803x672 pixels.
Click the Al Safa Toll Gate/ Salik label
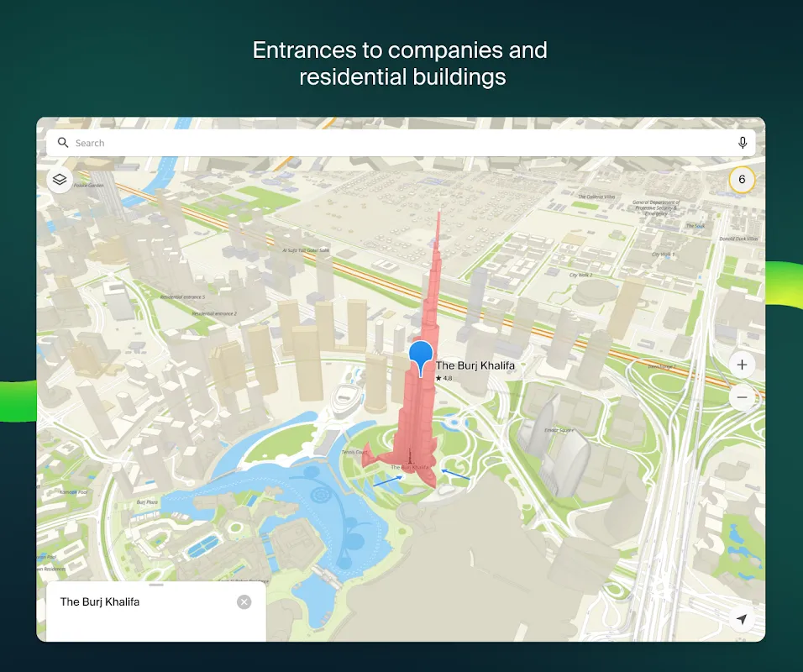(x=307, y=250)
